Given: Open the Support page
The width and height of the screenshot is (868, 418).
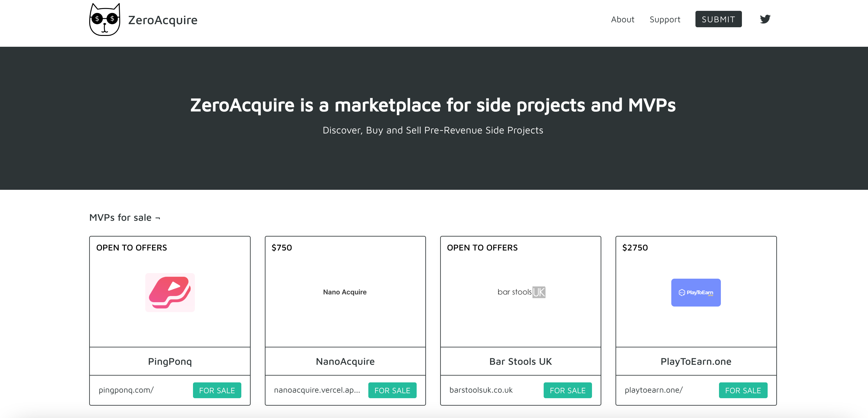Looking at the screenshot, I should click(x=665, y=20).
